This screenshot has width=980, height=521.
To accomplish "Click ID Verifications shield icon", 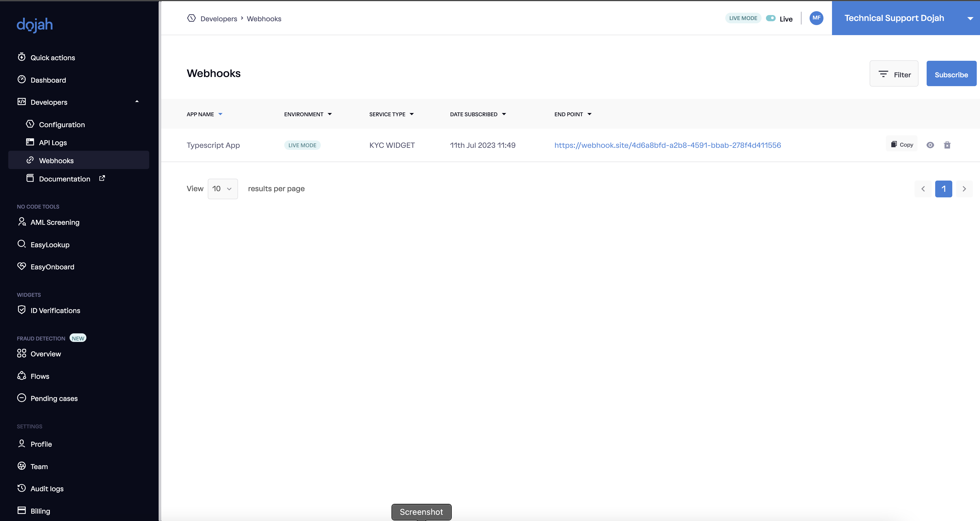I will pyautogui.click(x=22, y=310).
